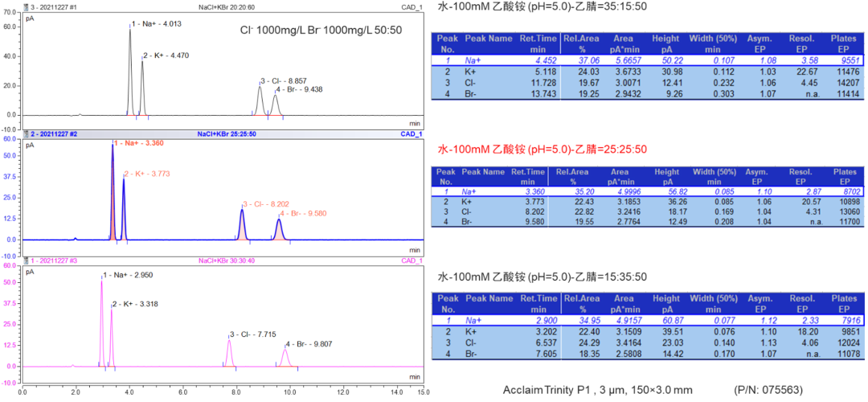
Task: Click the icon in the '1 - 20211227 #3' title bar
Action: click(x=26, y=260)
